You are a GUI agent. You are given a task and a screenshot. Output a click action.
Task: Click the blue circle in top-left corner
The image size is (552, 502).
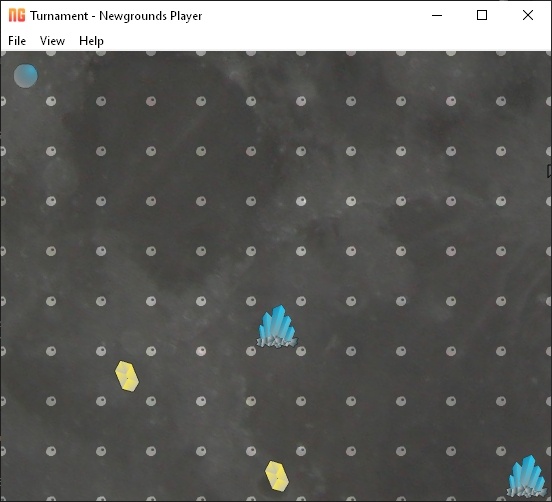pos(26,76)
